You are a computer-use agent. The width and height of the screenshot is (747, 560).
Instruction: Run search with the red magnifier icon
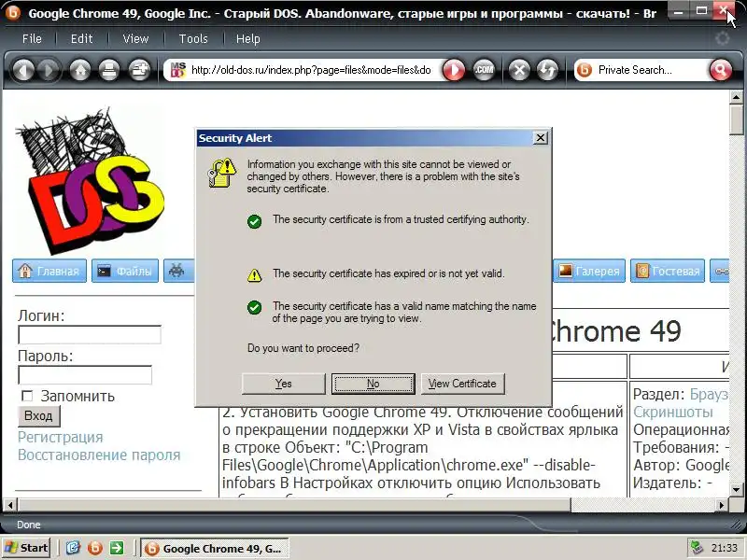(721, 71)
